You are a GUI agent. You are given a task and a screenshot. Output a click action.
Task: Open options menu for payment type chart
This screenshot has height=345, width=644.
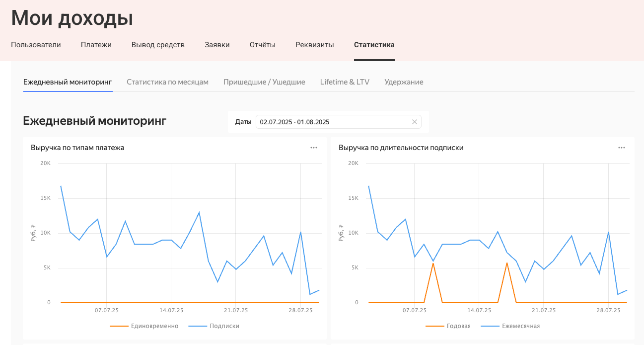tap(313, 148)
